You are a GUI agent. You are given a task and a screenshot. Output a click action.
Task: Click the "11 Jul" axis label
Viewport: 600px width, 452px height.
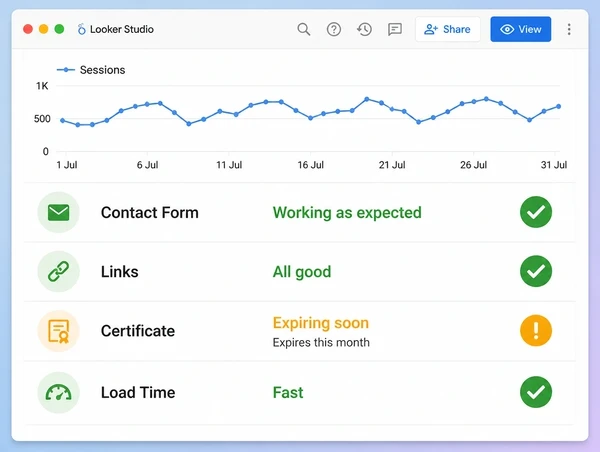click(x=229, y=165)
